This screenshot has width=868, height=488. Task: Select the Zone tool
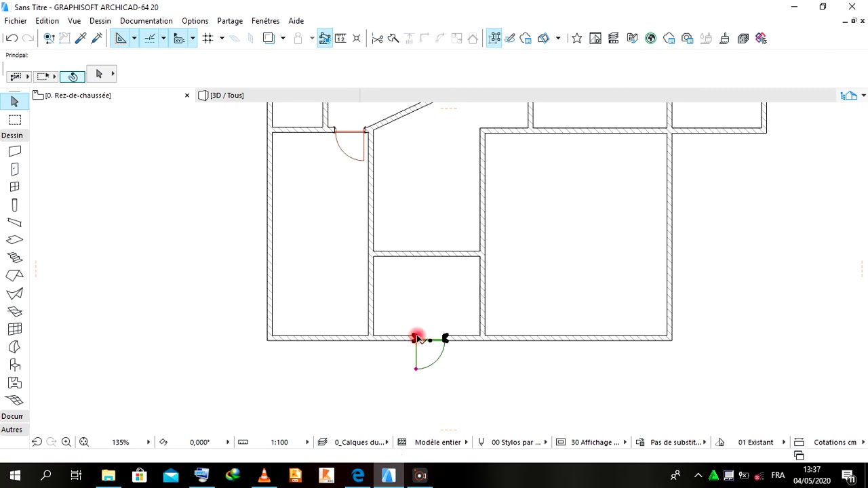coord(14,383)
